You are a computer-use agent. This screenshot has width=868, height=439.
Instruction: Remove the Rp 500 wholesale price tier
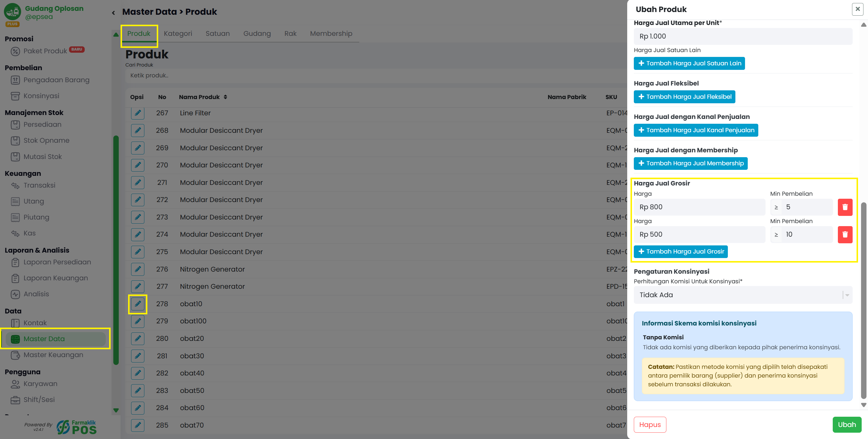[845, 235]
